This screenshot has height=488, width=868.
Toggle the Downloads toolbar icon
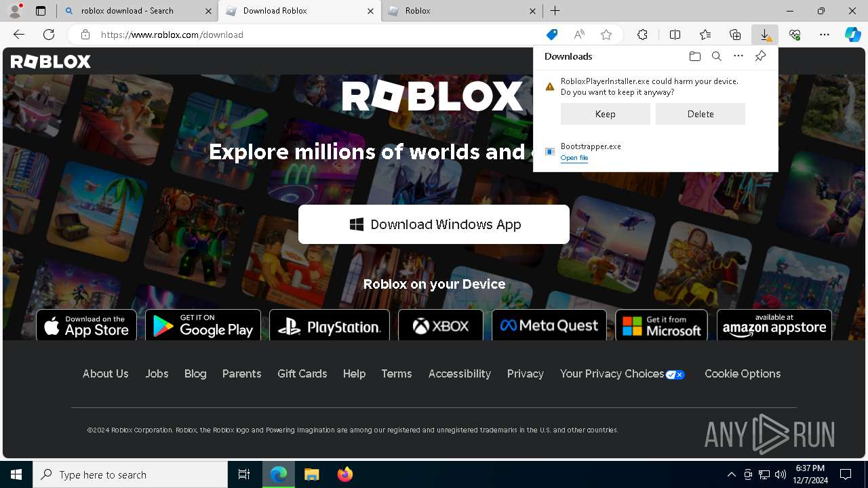pyautogui.click(x=765, y=35)
